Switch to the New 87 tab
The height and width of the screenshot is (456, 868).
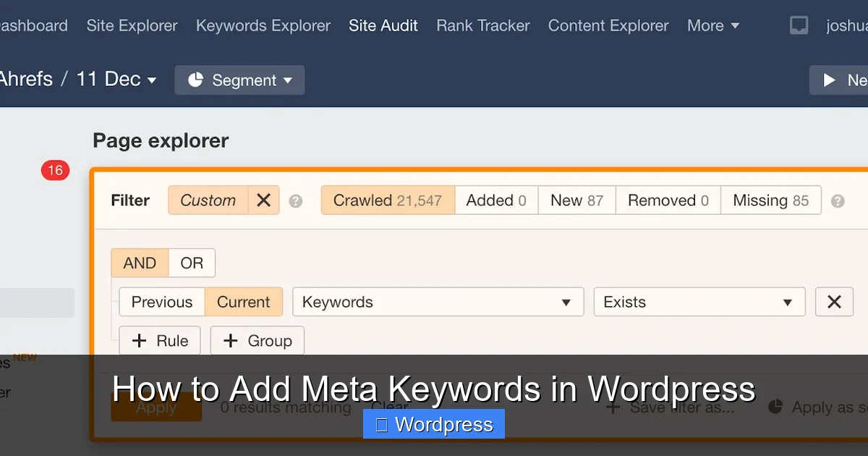(576, 200)
